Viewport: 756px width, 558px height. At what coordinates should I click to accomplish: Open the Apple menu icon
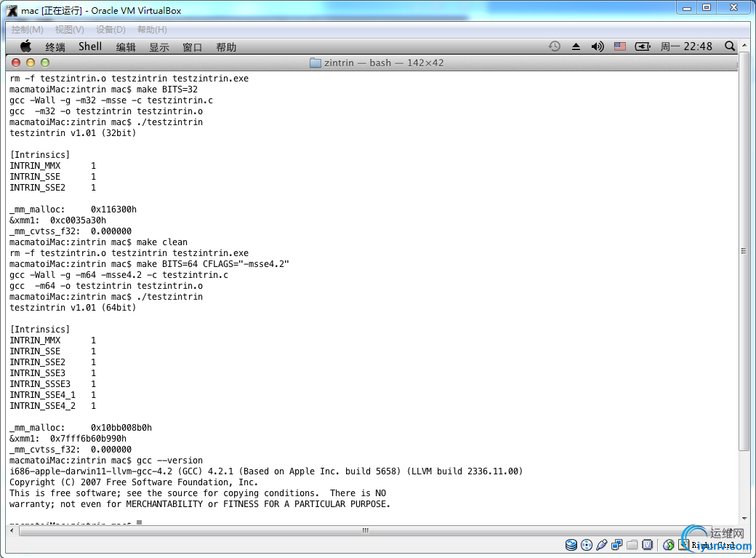click(25, 47)
